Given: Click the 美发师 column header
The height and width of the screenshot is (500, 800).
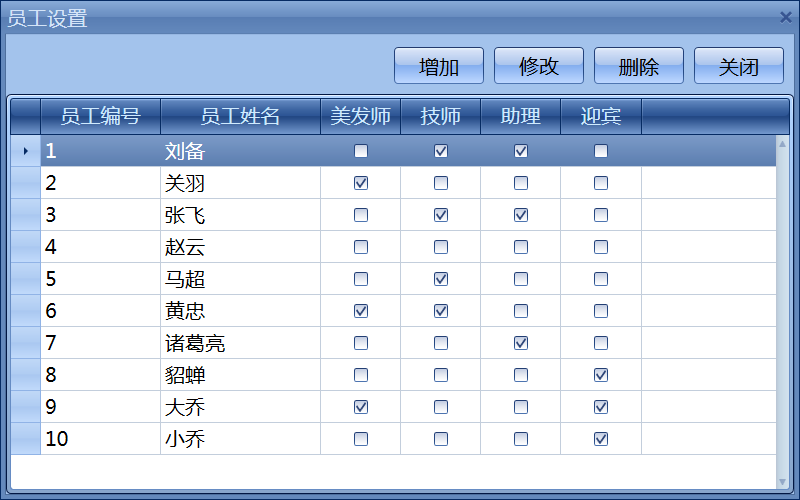Looking at the screenshot, I should (361, 116).
